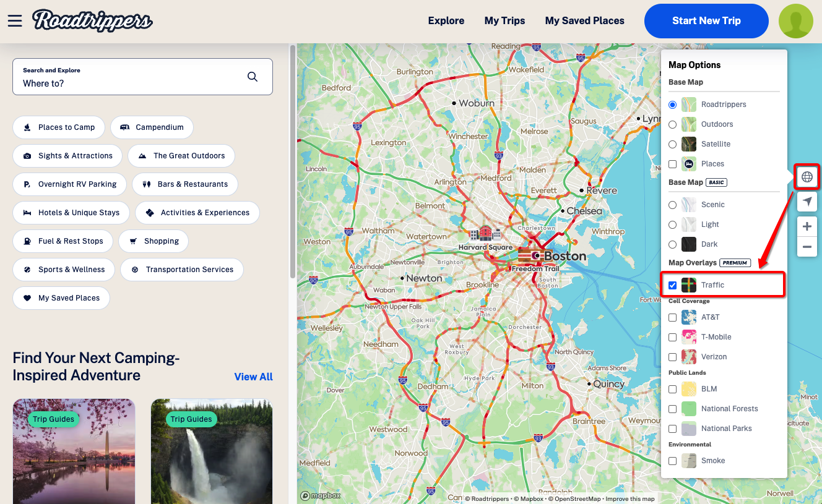Click the Outdoors base map thumbnail icon
The height and width of the screenshot is (504, 822).
point(689,124)
